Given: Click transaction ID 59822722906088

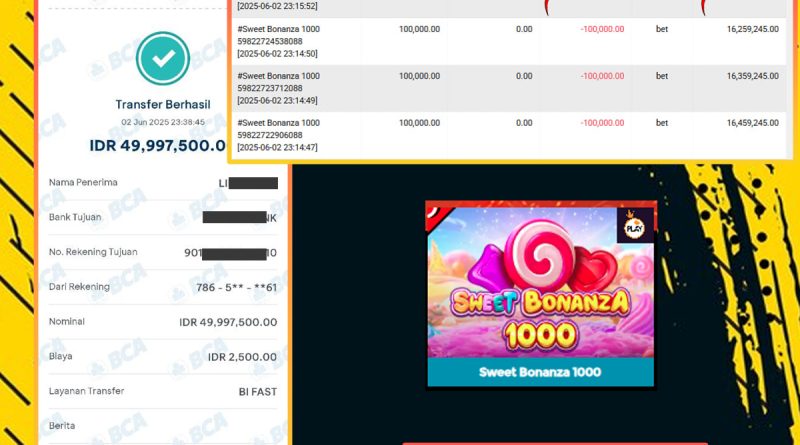Looking at the screenshot, I should coord(270,135).
